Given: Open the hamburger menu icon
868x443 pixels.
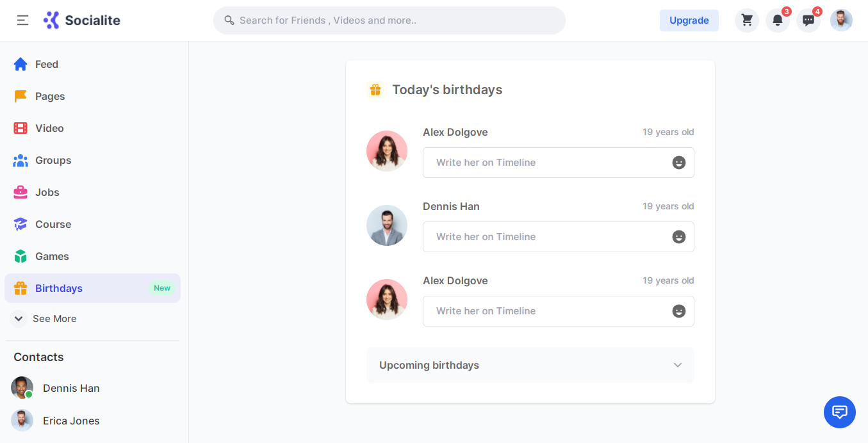Looking at the screenshot, I should (x=22, y=20).
